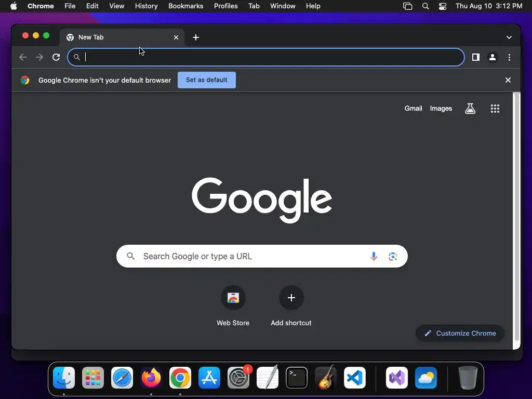Search by image with Google Lens
The image size is (532, 399).
393,256
